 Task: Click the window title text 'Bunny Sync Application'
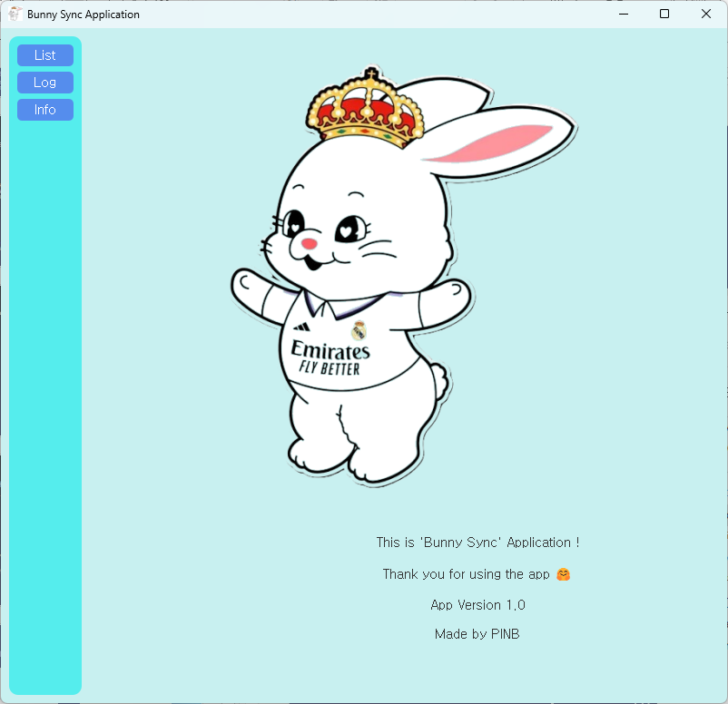click(x=84, y=15)
